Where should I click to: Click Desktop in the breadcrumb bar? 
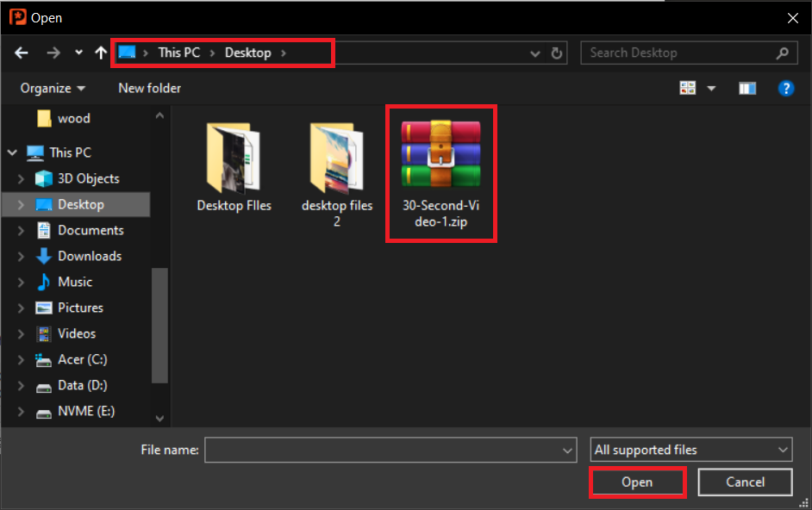247,52
